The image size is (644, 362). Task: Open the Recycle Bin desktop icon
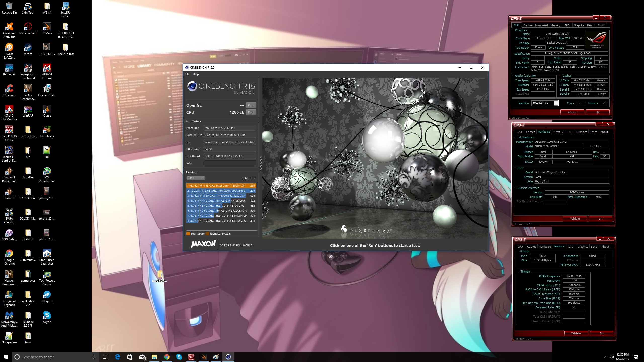pos(9,8)
